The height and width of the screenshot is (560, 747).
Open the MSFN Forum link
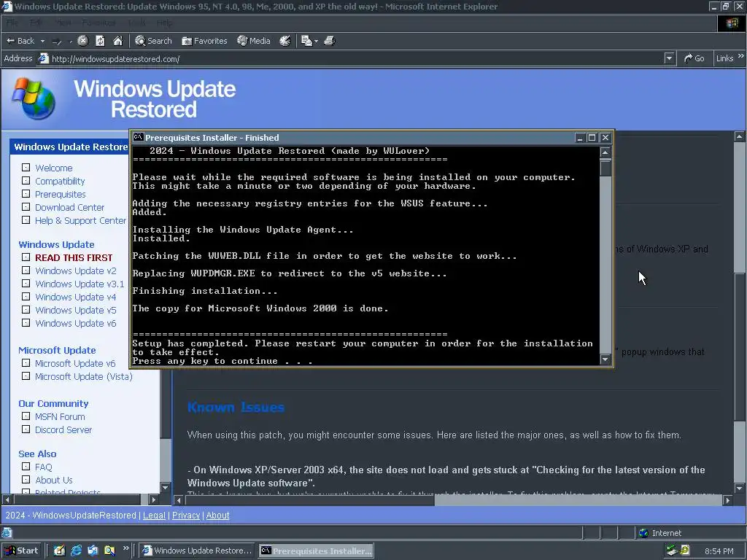point(60,416)
